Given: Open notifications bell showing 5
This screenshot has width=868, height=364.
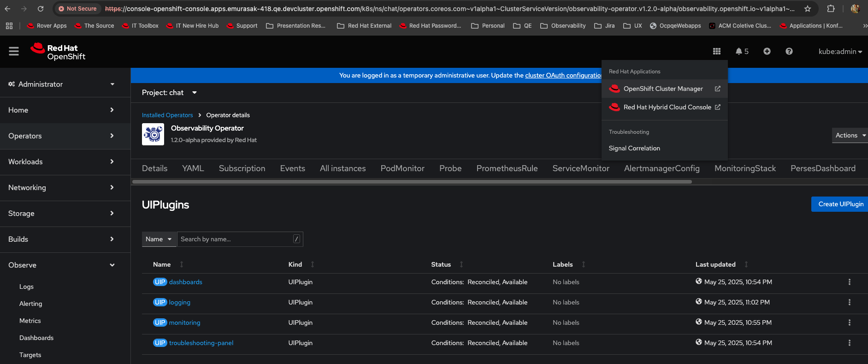Looking at the screenshot, I should (742, 51).
